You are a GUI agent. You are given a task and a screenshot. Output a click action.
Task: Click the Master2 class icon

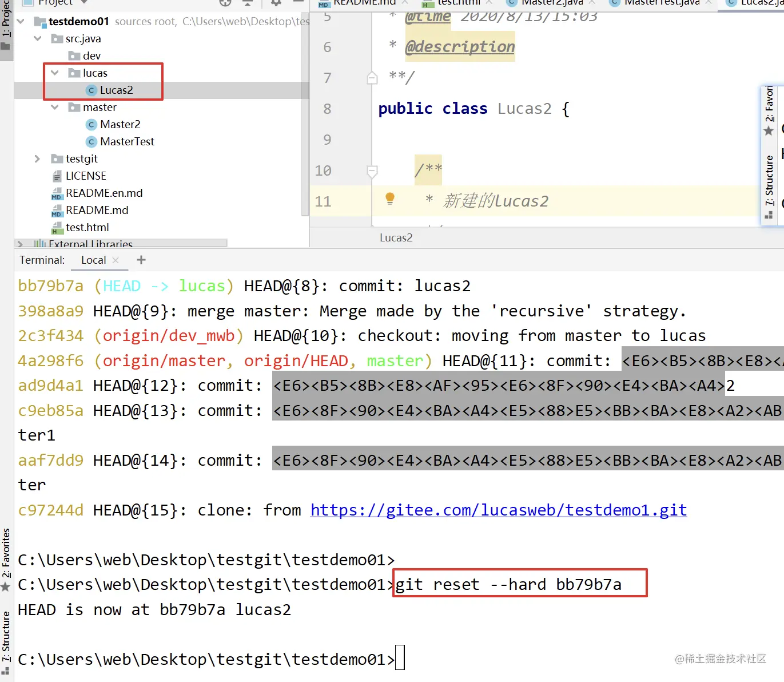click(x=91, y=125)
